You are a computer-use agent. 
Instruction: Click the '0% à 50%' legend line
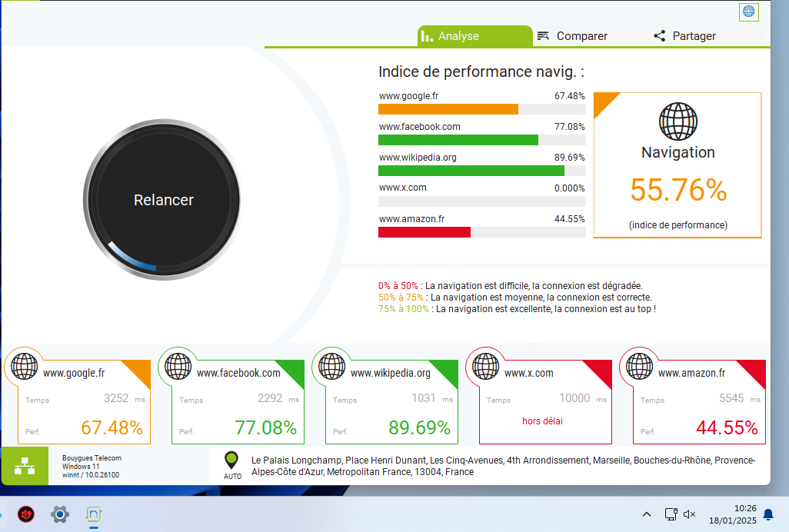[510, 286]
